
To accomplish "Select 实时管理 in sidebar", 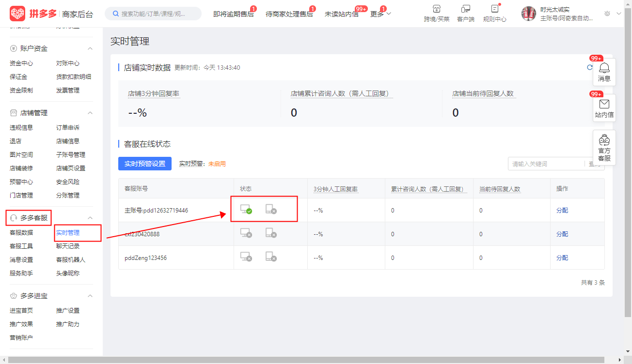I will (x=68, y=233).
